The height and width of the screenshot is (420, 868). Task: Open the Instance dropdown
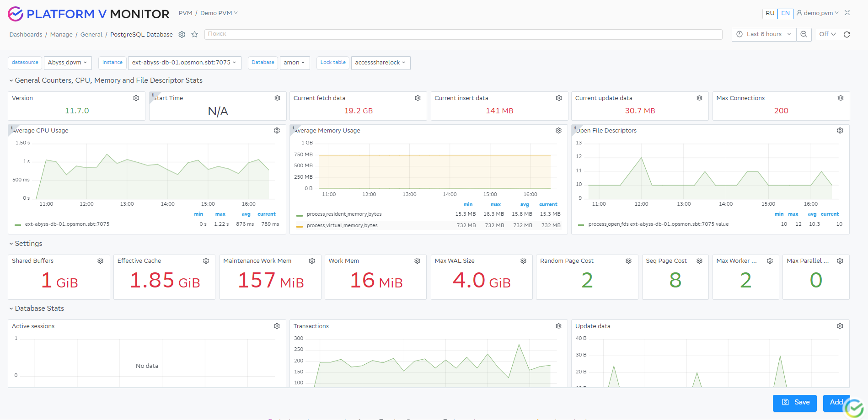pos(184,63)
